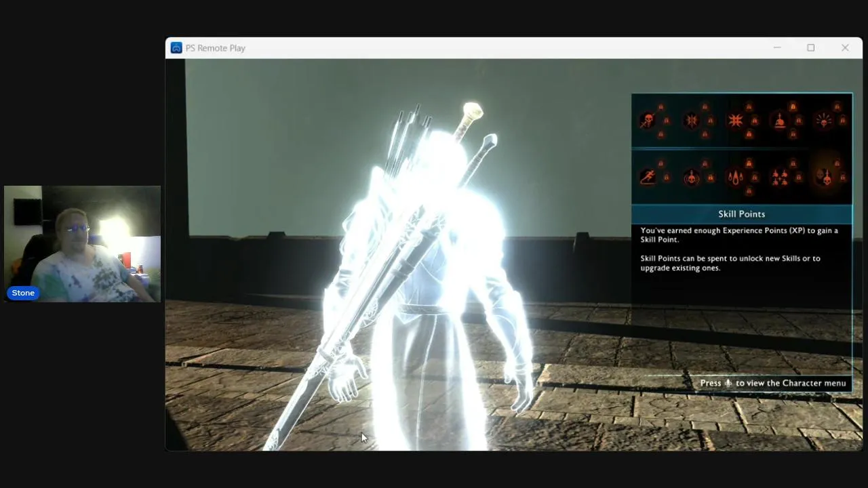Click 'Press to view the Character menu' prompt
868x488 pixels.
pyautogui.click(x=773, y=383)
